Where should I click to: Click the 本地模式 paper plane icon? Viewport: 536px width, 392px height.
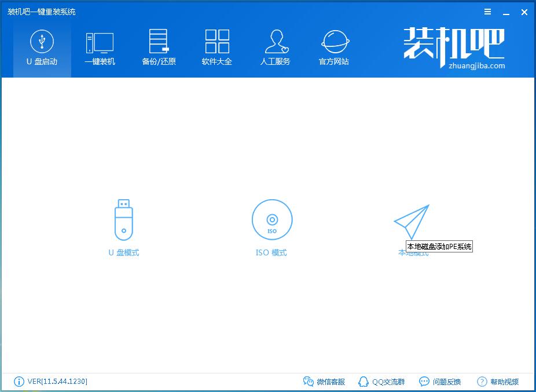412,221
